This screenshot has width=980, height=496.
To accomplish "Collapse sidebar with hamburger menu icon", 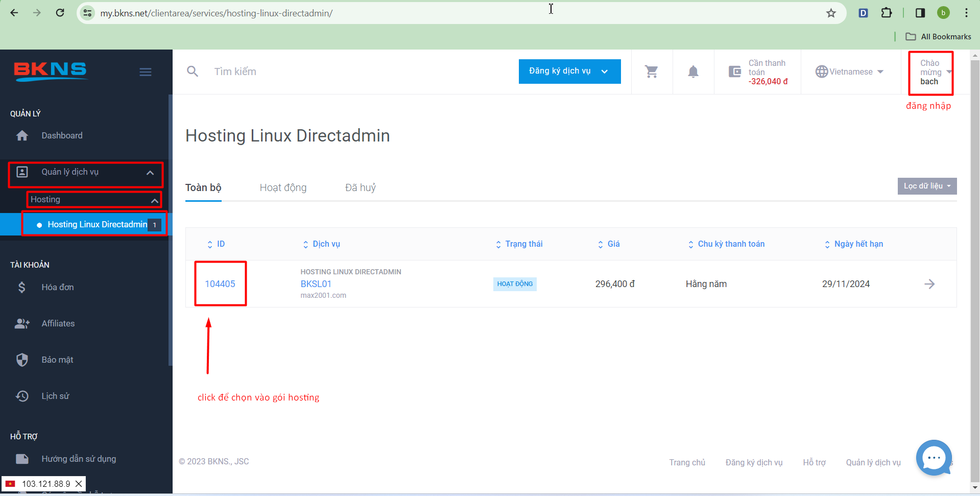I will point(146,72).
